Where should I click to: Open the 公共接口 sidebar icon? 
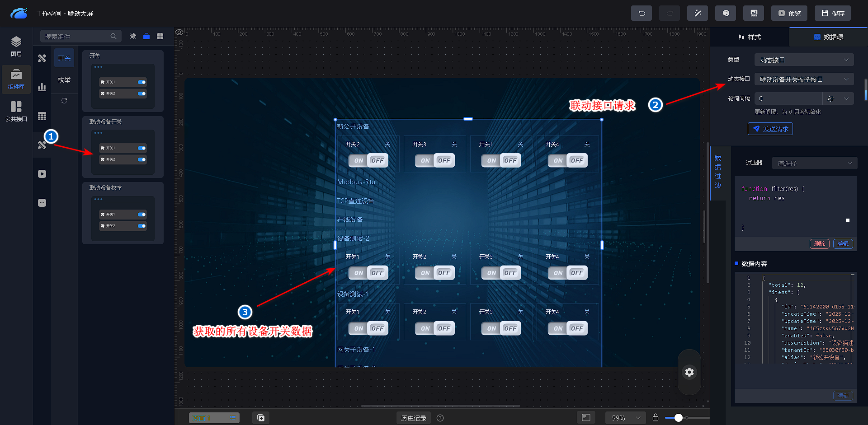(16, 111)
